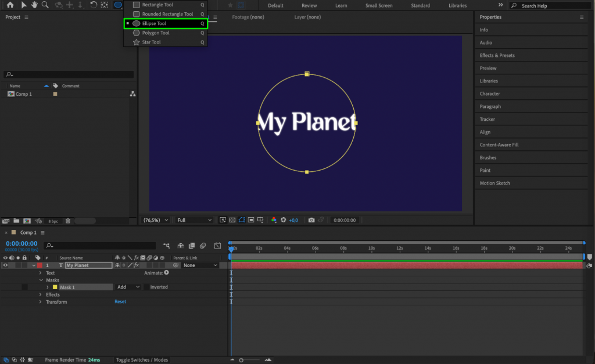This screenshot has height=364, width=595.
Task: Toggle the transparency grid in the Composition panel
Action: coord(231,220)
